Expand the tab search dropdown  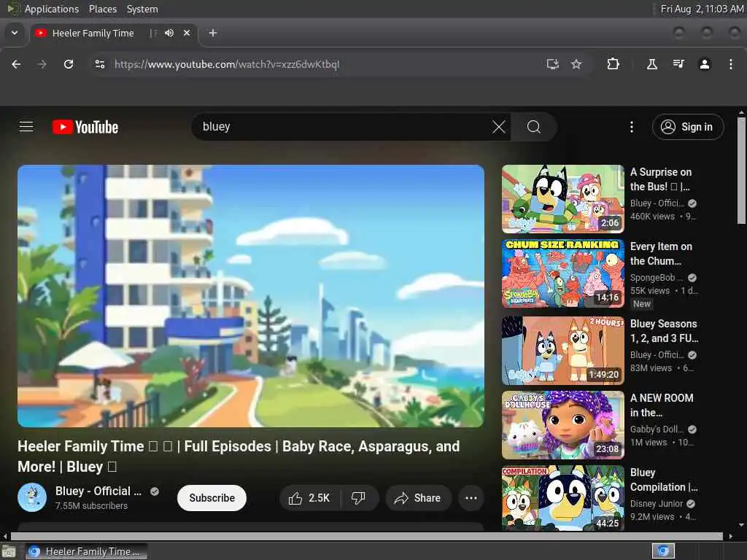coord(15,33)
